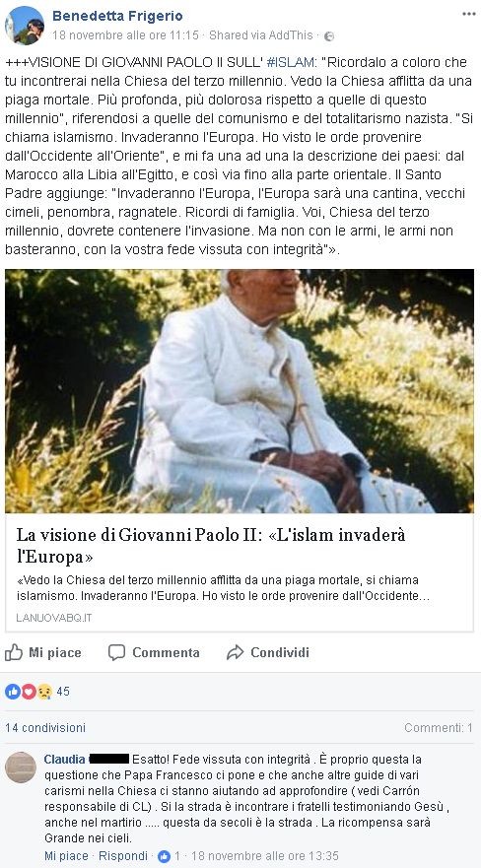Screen dimensions: 481x868
Task: Click Rispondi under Claudia's comment
Action: (x=123, y=856)
